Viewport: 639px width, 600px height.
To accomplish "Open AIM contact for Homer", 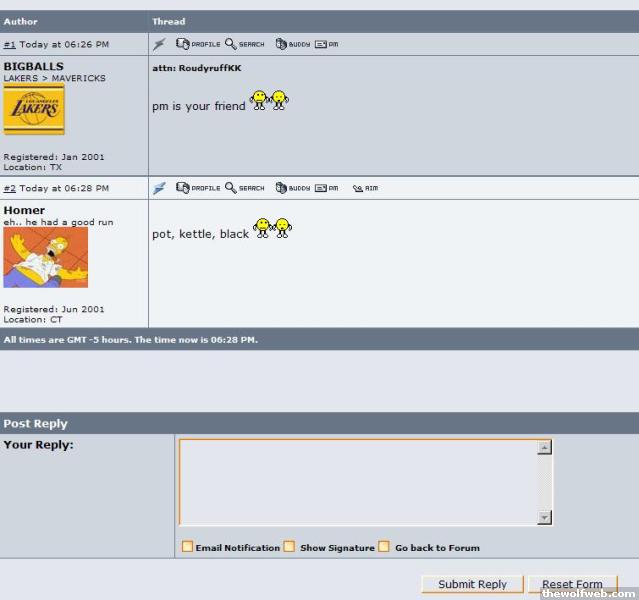I will 365,188.
